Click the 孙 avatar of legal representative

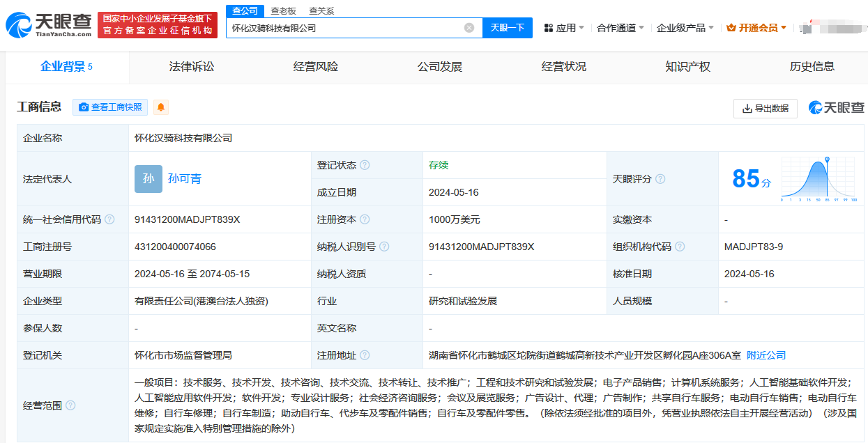[x=149, y=179]
